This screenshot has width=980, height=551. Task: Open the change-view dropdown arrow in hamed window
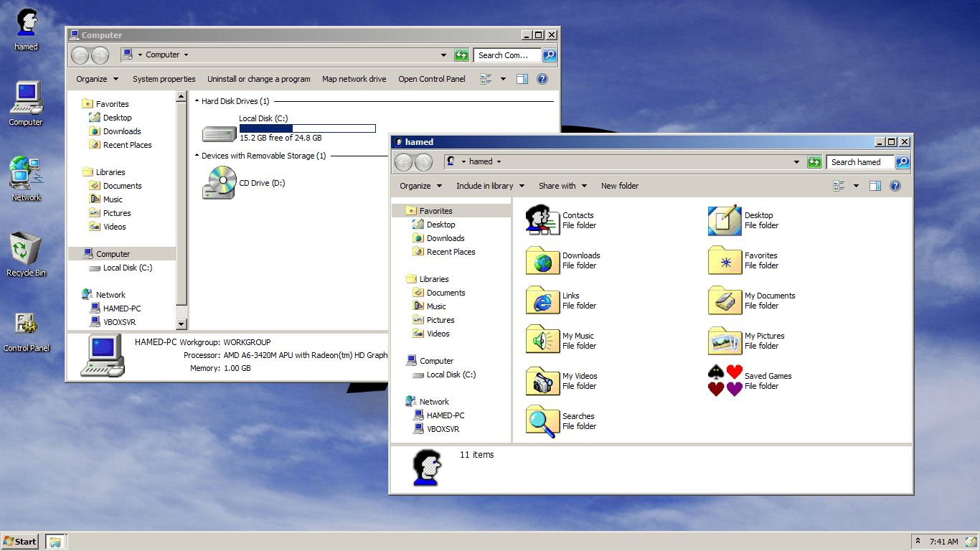coord(857,185)
